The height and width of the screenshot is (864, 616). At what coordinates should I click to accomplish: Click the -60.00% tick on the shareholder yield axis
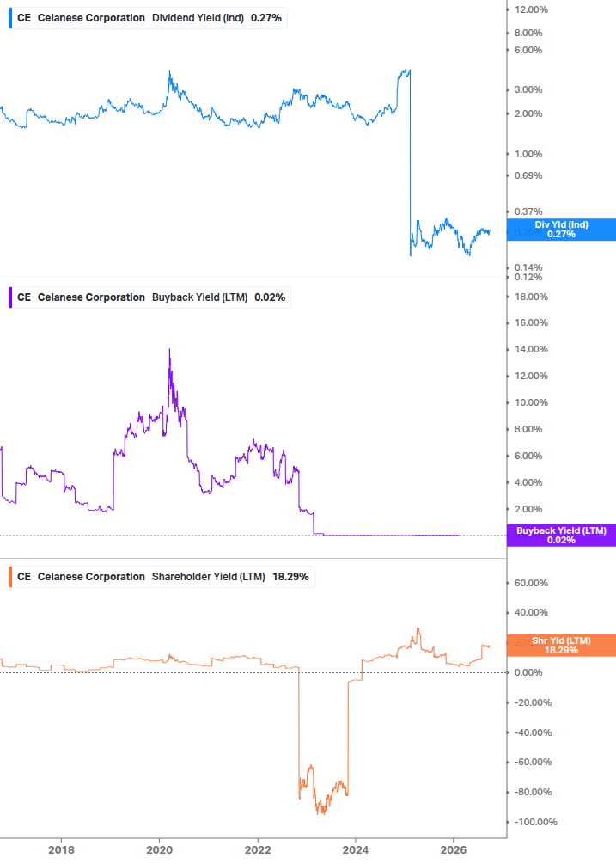point(533,762)
